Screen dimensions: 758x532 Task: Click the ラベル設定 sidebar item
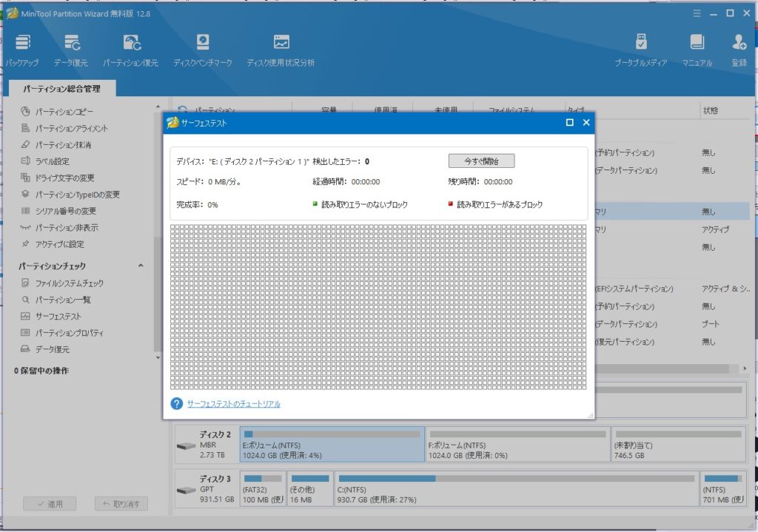53,161
